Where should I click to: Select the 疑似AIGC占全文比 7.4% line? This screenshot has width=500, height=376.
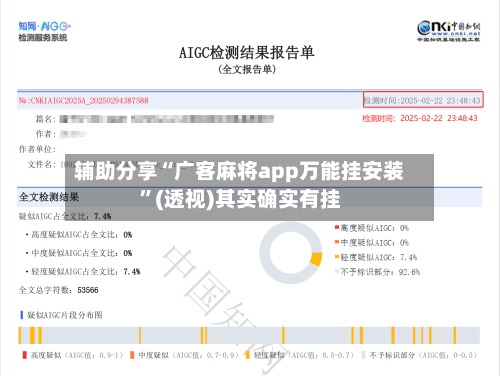point(65,216)
